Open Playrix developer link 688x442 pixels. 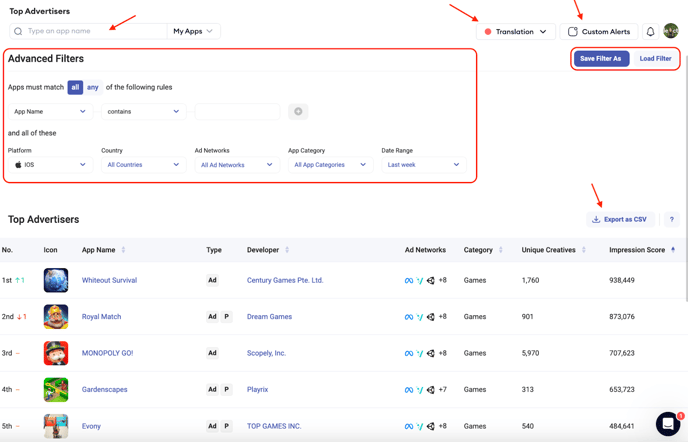(258, 389)
